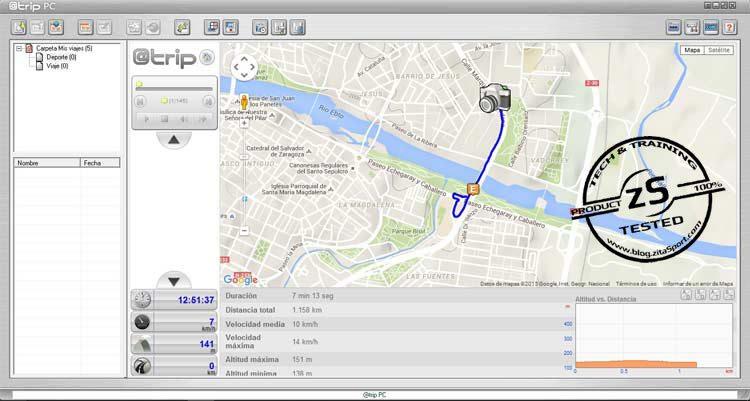Collapse the Carpeta Mis viajes tree node

point(19,48)
